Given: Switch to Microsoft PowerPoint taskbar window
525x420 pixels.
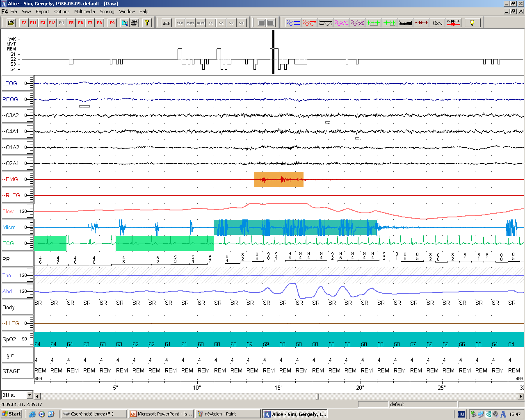Looking at the screenshot, I should pos(161,414).
